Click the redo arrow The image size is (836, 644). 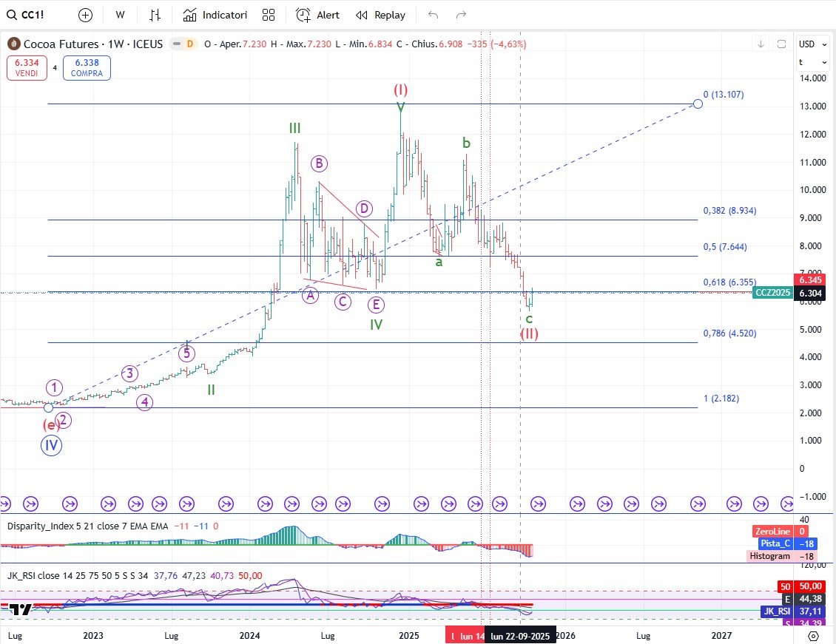click(461, 15)
